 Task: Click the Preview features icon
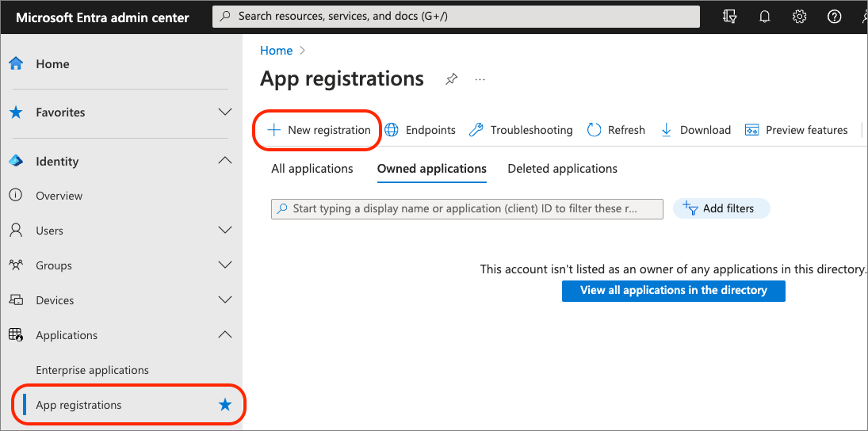pos(751,130)
